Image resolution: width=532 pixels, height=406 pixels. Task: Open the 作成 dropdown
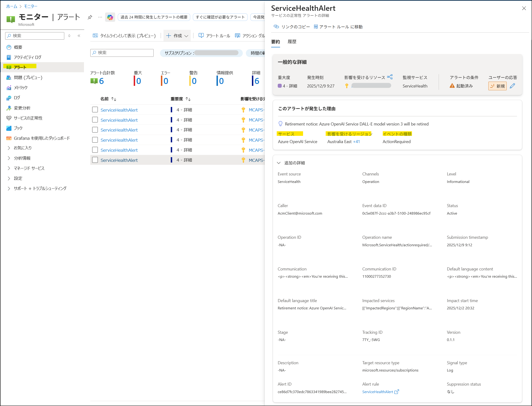pos(177,36)
